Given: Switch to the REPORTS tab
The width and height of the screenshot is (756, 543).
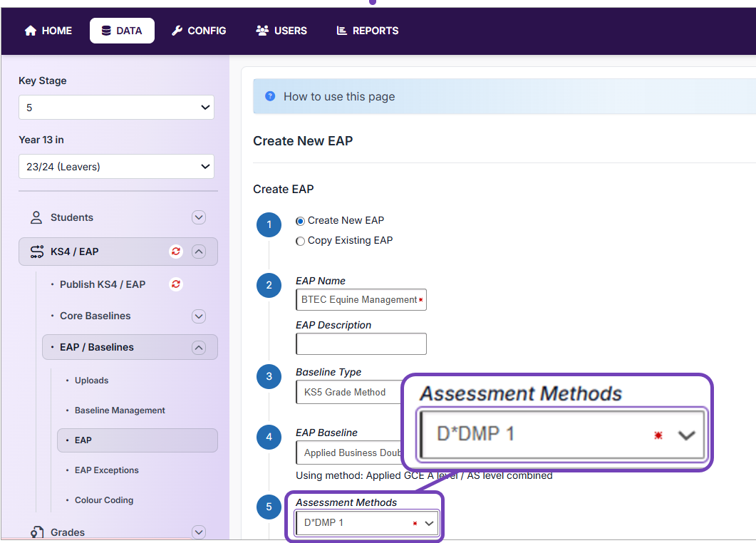Looking at the screenshot, I should (367, 31).
